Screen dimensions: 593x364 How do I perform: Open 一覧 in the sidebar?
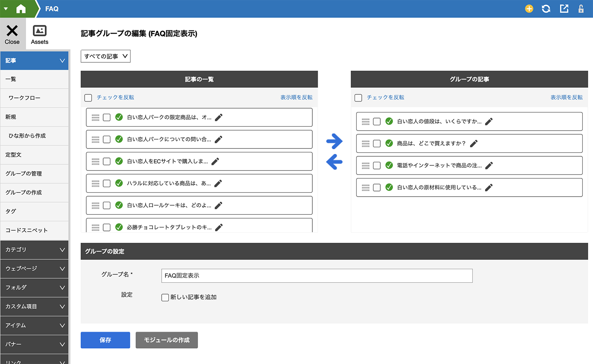[34, 79]
